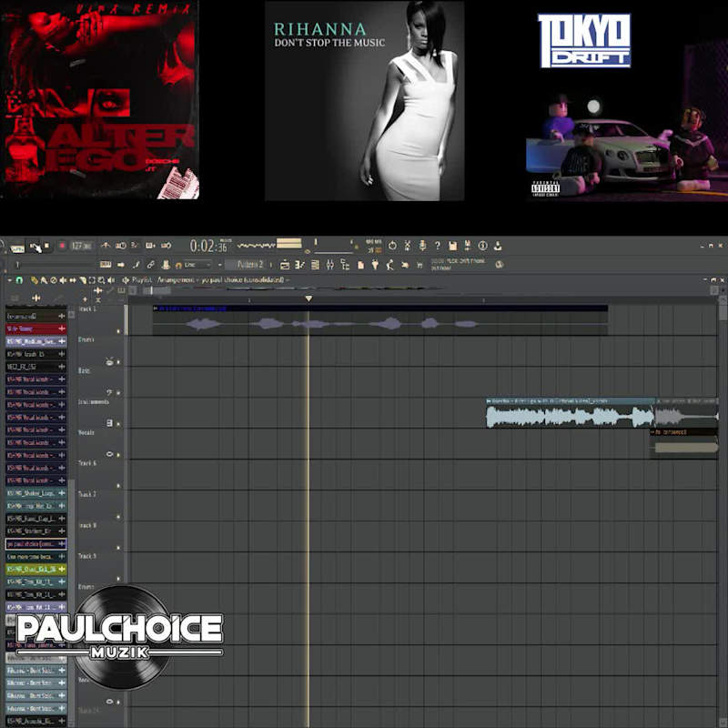
Task: Select the playlist Slice tool
Action: [83, 280]
